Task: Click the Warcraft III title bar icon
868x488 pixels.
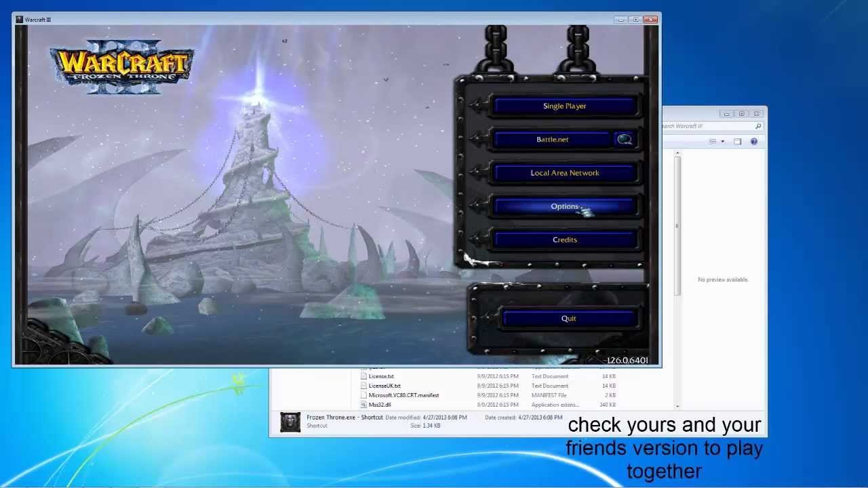Action: click(x=19, y=20)
